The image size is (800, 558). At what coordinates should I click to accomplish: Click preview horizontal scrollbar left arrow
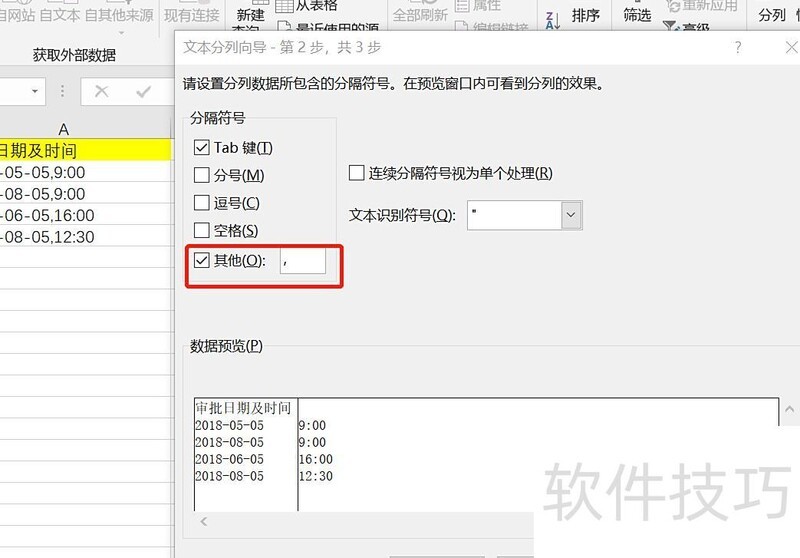(204, 521)
